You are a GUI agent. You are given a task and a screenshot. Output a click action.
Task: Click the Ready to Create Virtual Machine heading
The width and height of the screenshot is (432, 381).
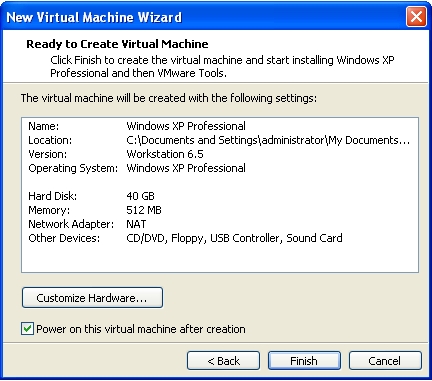pyautogui.click(x=117, y=44)
